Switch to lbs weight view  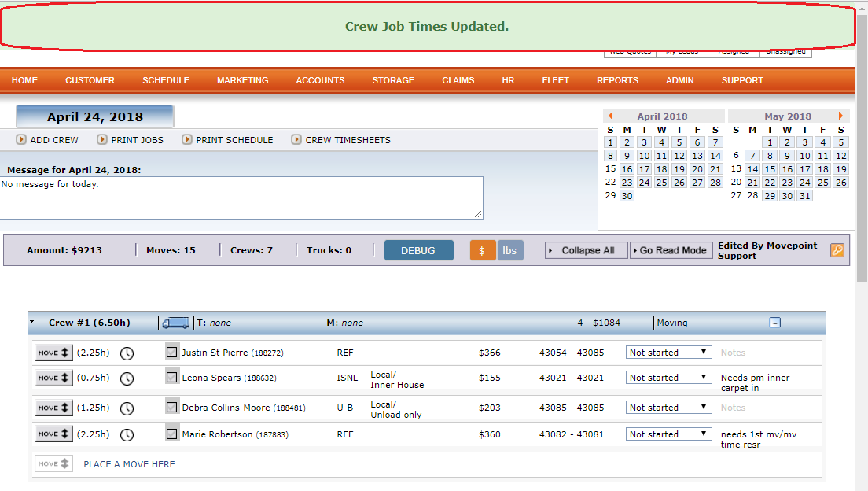509,250
